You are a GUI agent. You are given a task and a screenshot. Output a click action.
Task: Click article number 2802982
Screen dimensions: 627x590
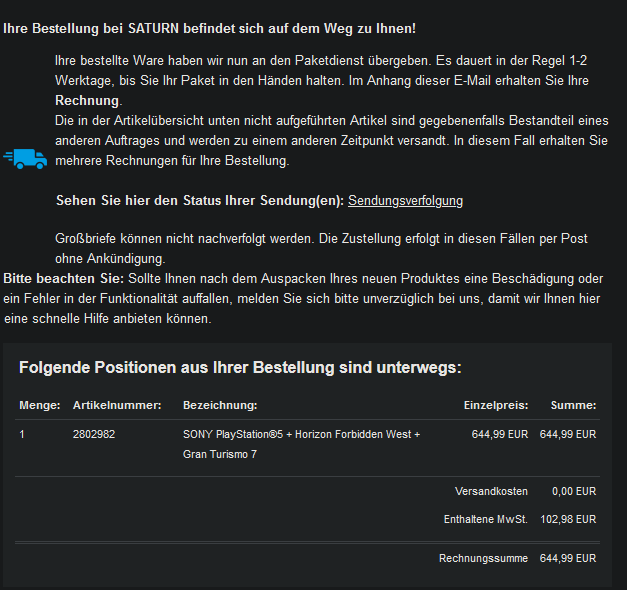point(94,434)
